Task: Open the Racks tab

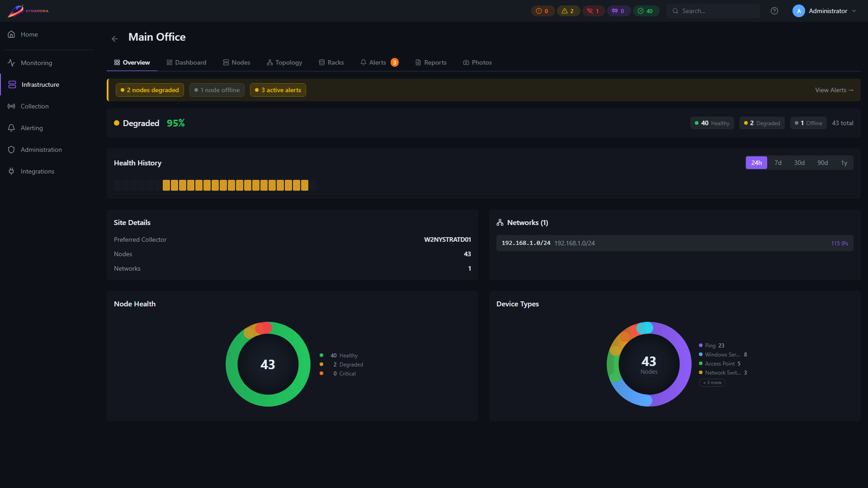Action: 331,62
